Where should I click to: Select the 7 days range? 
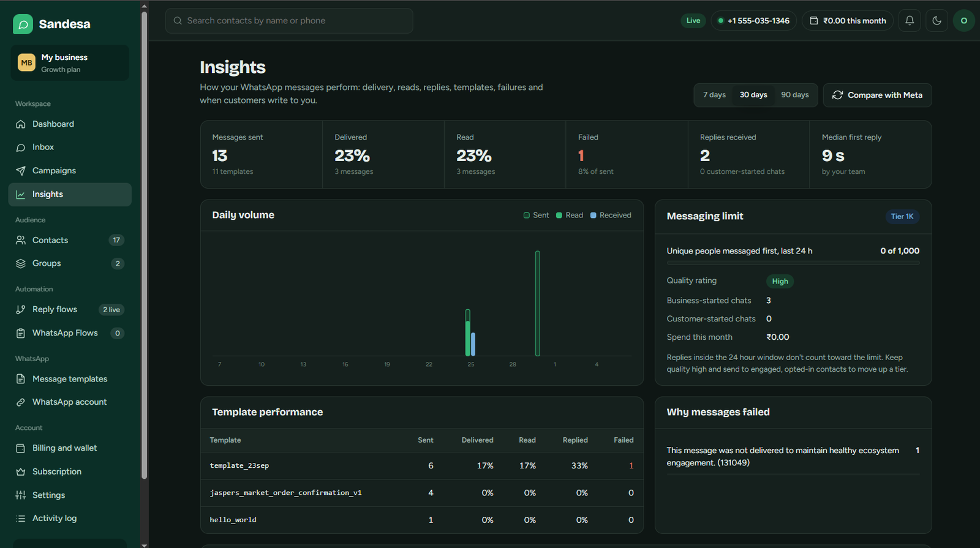tap(714, 95)
